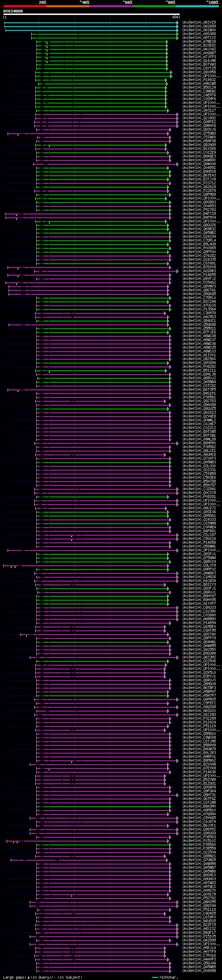Open hit UniRef100_Q42689
The width and height of the screenshot is (222, 980).
(x=199, y=26)
